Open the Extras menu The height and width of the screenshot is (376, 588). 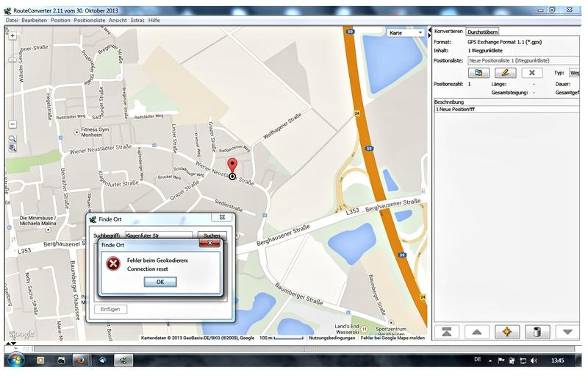pos(137,21)
